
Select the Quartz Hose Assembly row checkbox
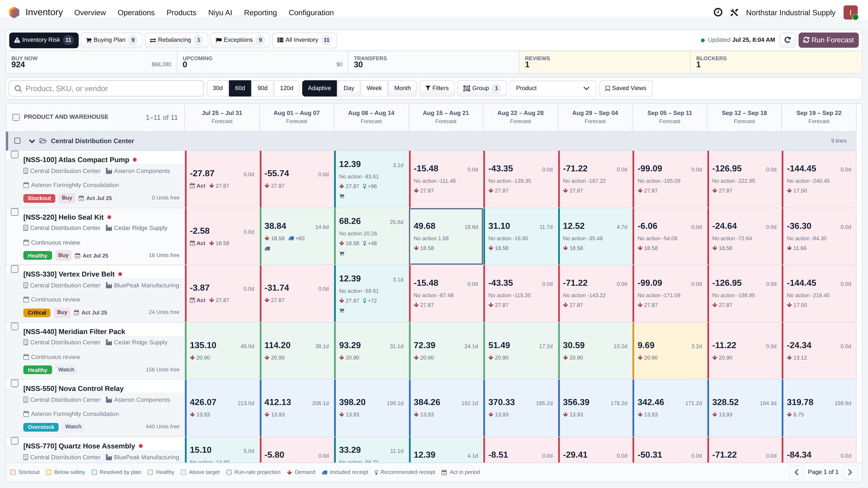[15, 441]
